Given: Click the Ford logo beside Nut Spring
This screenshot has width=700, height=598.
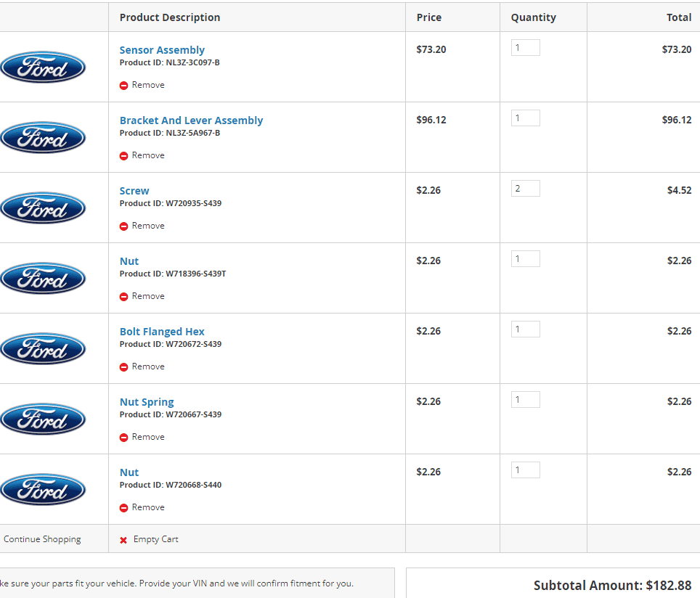Looking at the screenshot, I should click(x=43, y=419).
